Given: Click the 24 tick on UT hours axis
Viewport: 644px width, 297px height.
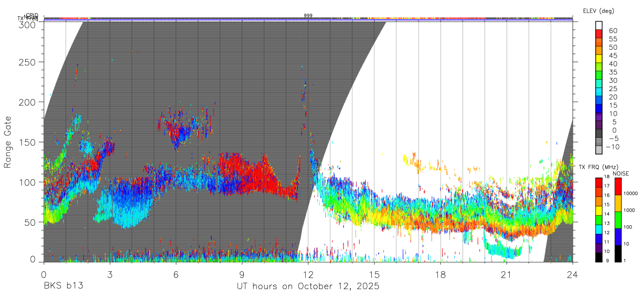Looking at the screenshot, I should pos(573,274).
